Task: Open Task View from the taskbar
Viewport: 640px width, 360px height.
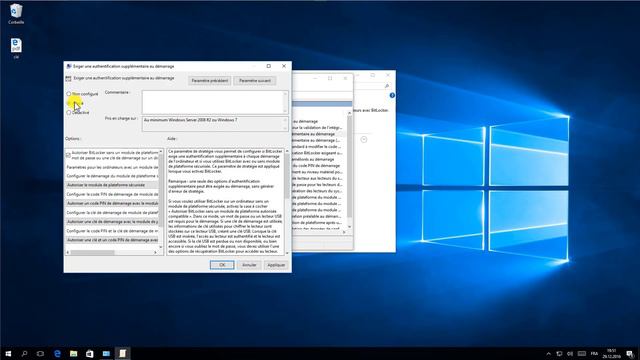Action: (40, 353)
